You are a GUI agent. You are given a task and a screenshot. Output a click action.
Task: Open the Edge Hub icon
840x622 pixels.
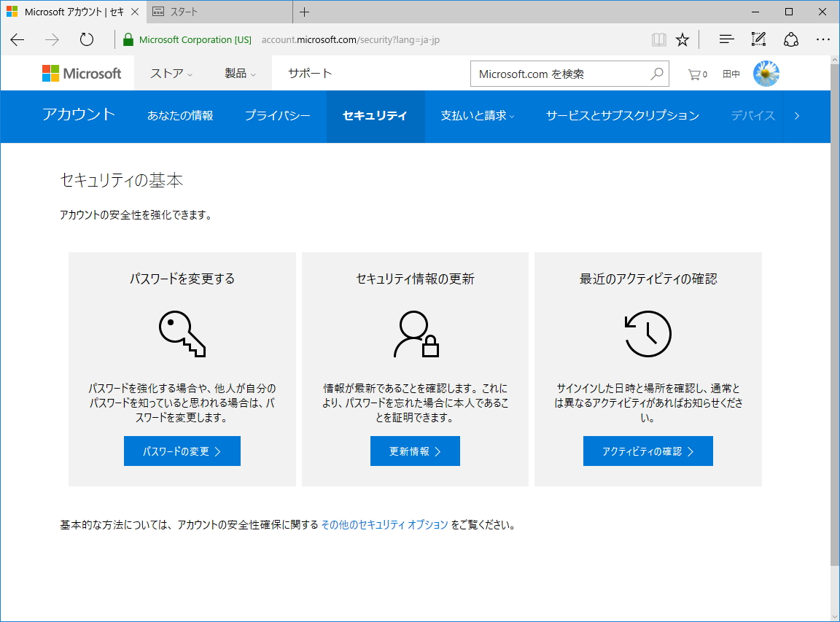(x=726, y=39)
